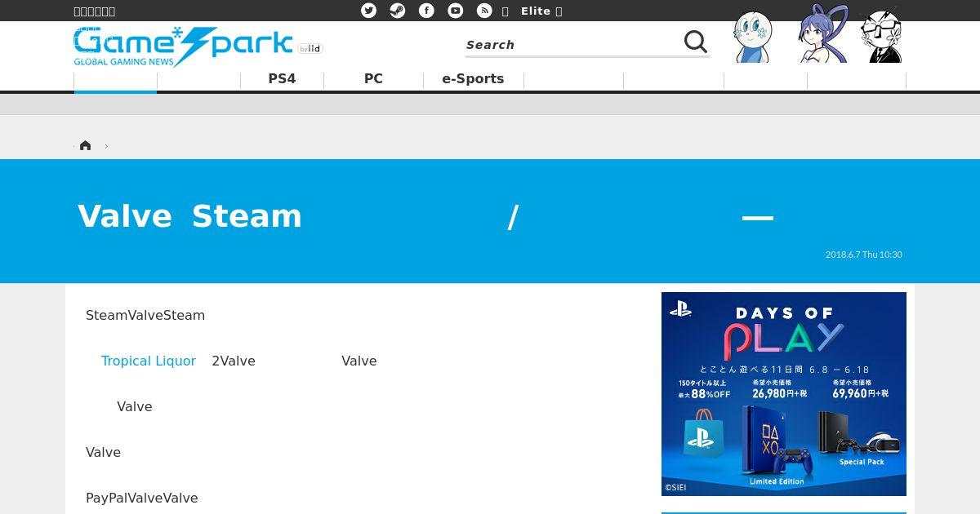Open the Days of Play PlayStation ad

coord(784,394)
